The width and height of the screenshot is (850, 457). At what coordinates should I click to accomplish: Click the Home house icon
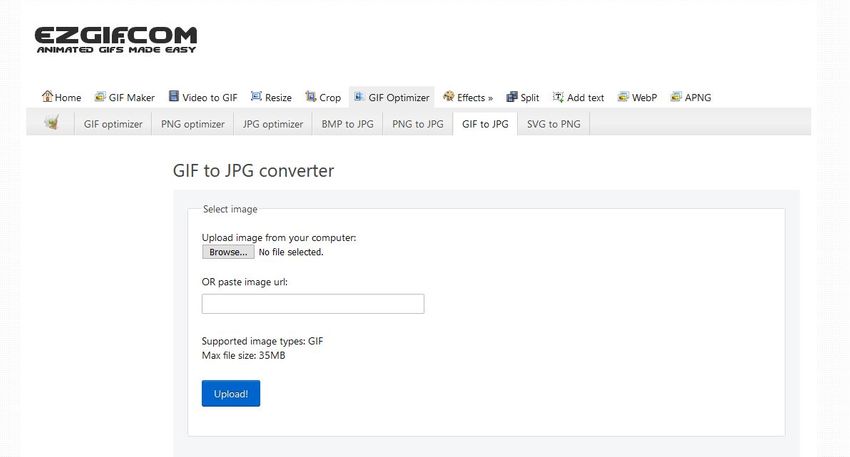[47, 97]
